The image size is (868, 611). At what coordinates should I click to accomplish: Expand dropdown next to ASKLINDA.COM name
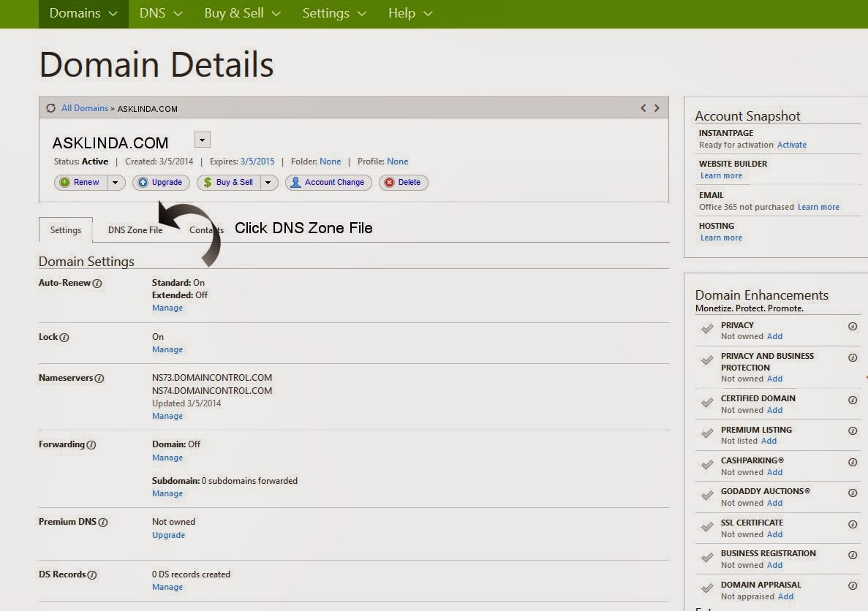pos(202,140)
